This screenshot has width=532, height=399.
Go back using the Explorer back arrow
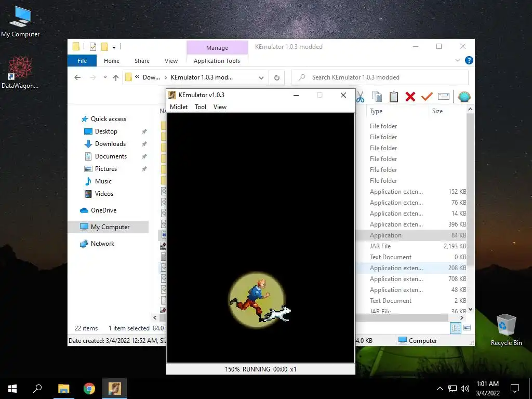pos(77,77)
